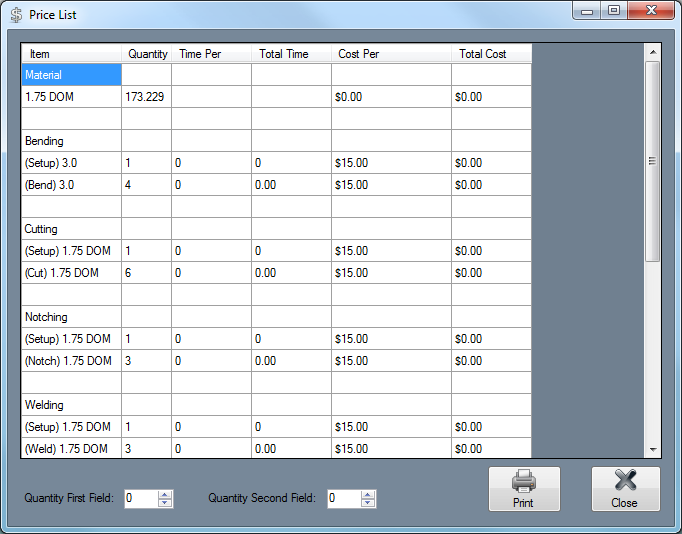Click Total Time 0.00 in Cut row
The image size is (682, 534).
[291, 273]
